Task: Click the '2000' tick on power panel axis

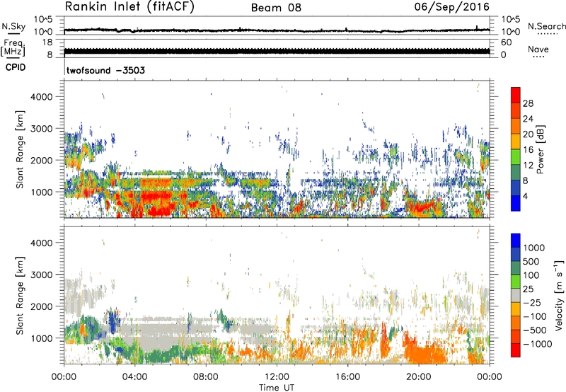Action: point(41,160)
